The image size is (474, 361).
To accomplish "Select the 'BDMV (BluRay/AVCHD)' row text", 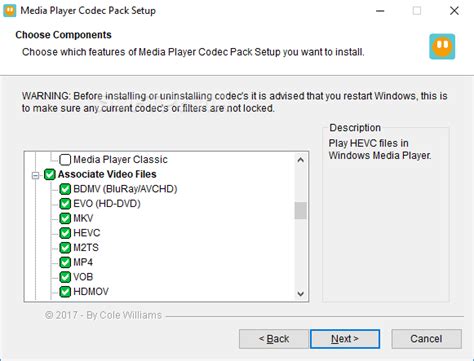I will [125, 189].
